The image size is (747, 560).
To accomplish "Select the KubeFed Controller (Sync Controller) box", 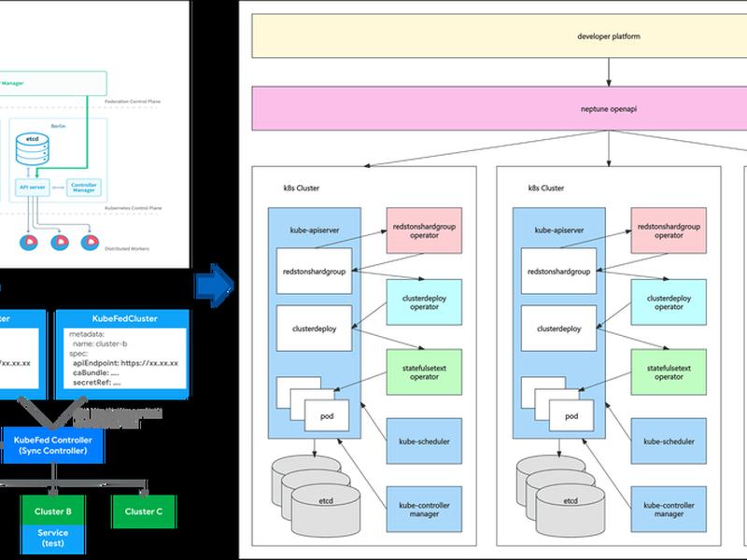I will click(52, 445).
